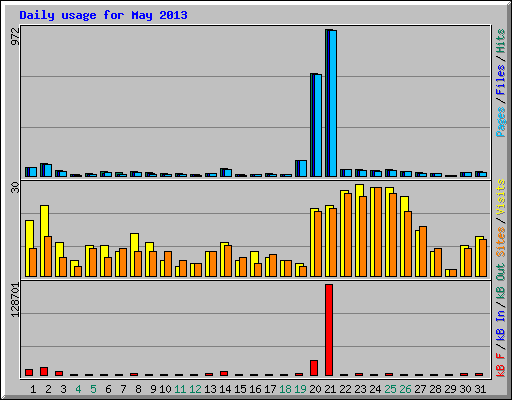Image resolution: width=512 pixels, height=400 pixels.
Task: Select the red kB bar for day 2
Action: [x=44, y=372]
